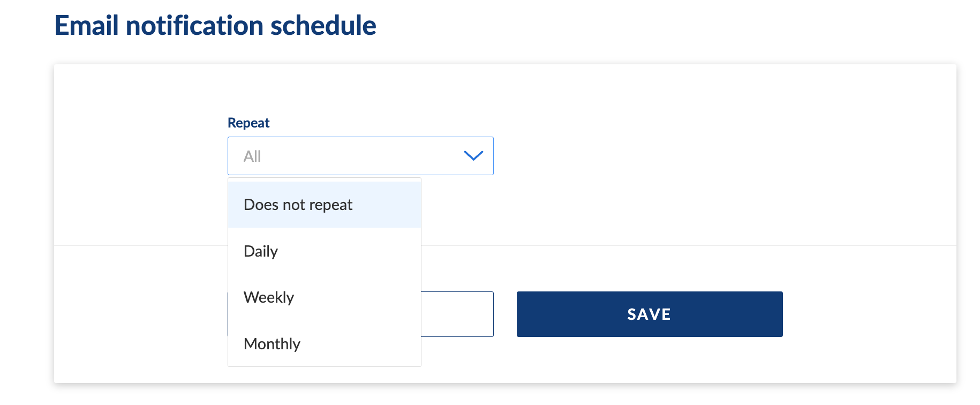Click the word 'SAVE' on the navy button

[649, 314]
